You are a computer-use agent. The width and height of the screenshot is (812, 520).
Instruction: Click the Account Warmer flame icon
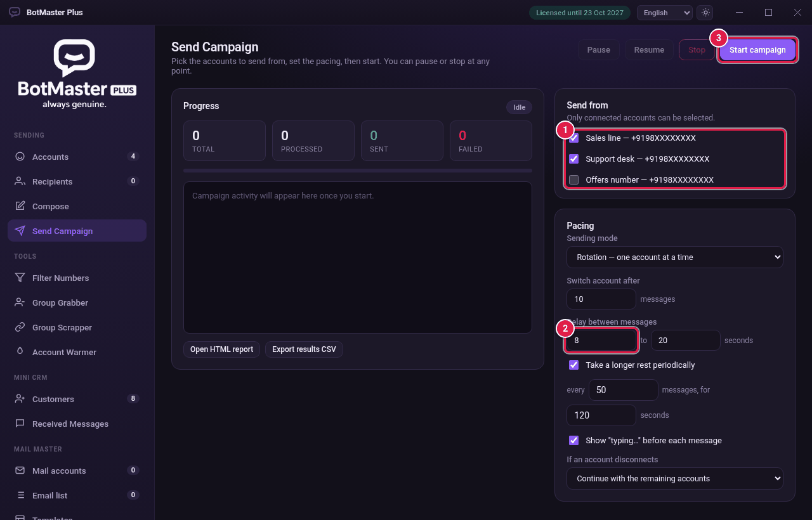20,352
